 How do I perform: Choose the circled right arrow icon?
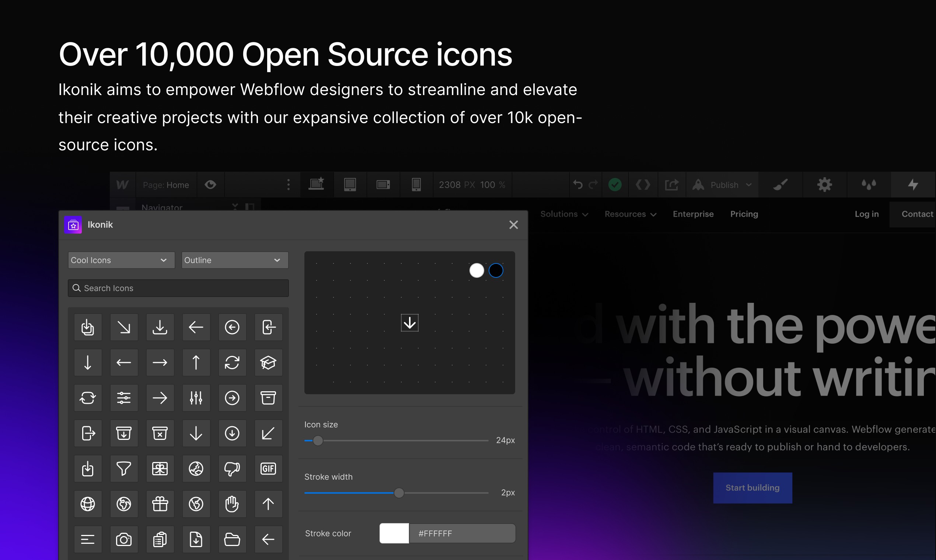point(232,398)
